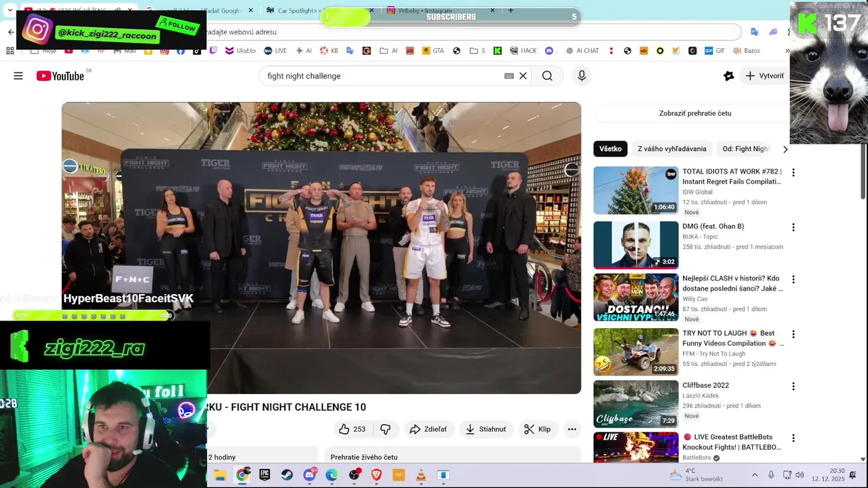Viewport: 868px width, 488px height.
Task: Open options menu for DMG video
Action: pos(793,227)
